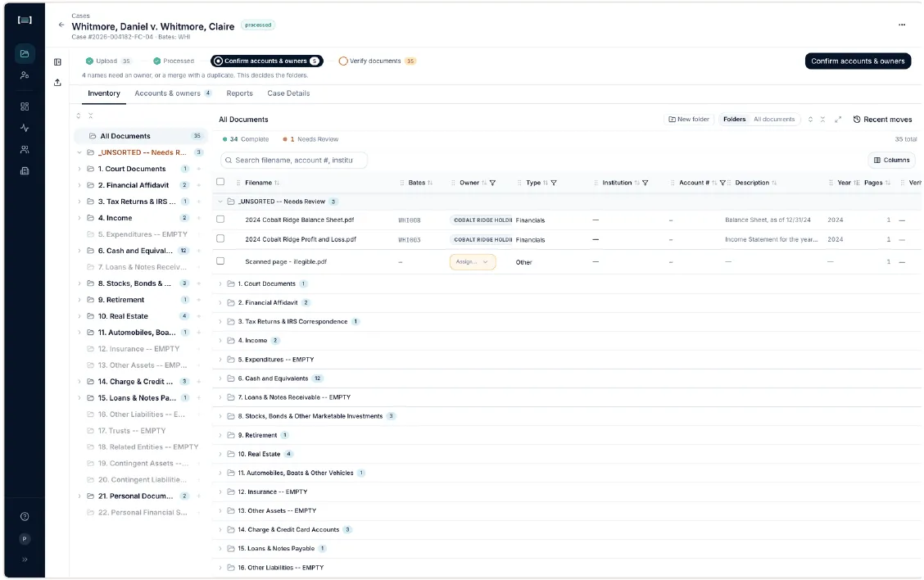Click the search filename input field
The image size is (924, 580).
(x=293, y=161)
